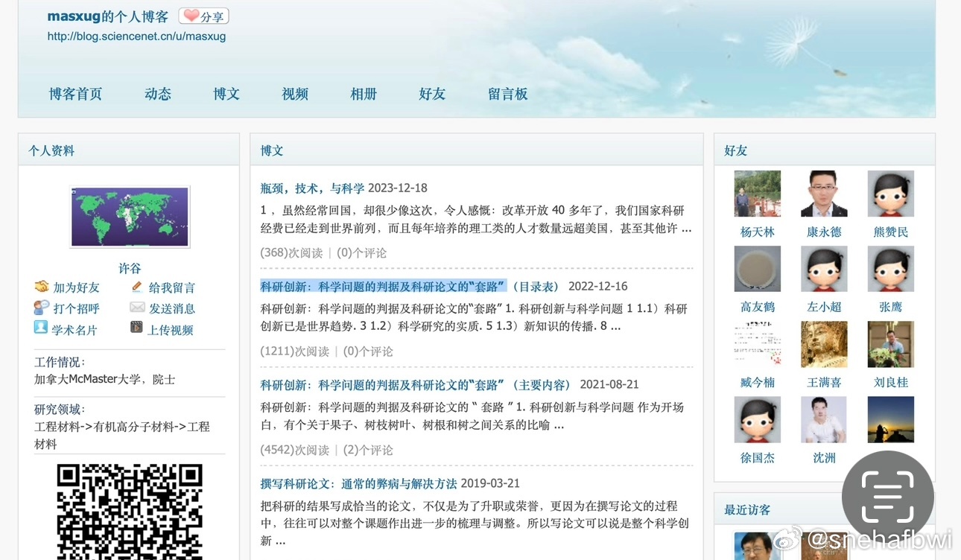
Task: Click the 2022-12-16 post date
Action: tap(597, 286)
